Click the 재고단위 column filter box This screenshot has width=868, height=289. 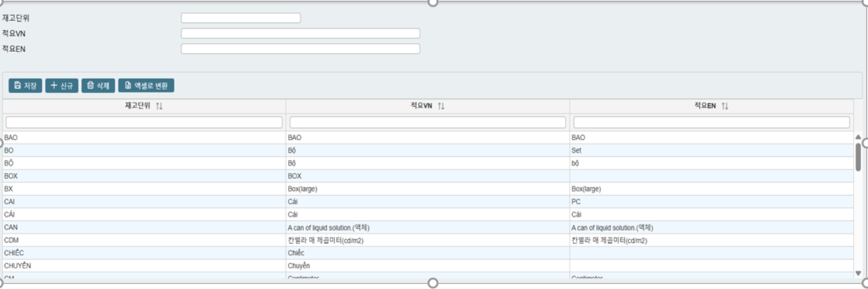point(144,122)
